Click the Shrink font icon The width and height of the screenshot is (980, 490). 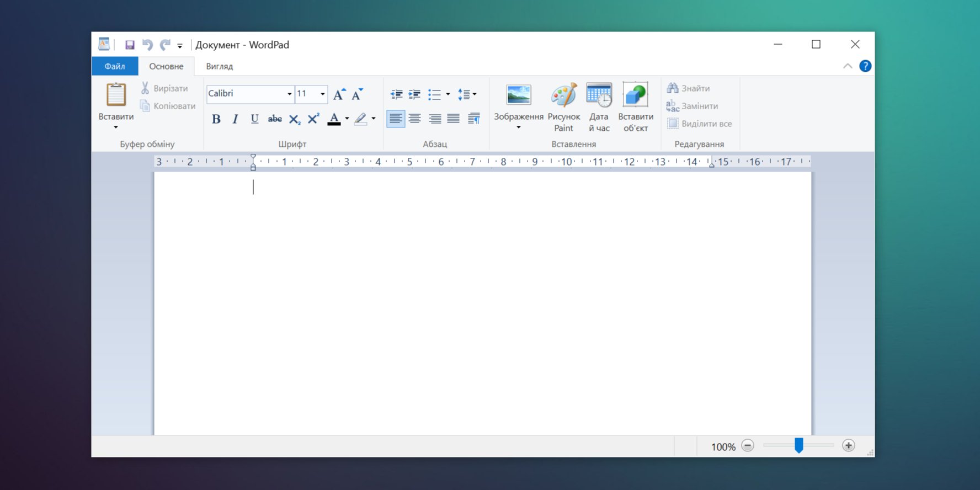[x=358, y=94]
